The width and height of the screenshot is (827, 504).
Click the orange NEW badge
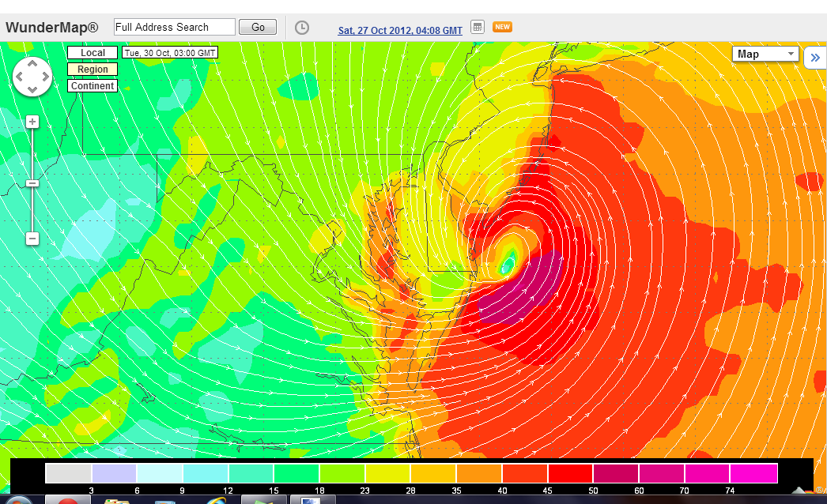click(x=502, y=27)
